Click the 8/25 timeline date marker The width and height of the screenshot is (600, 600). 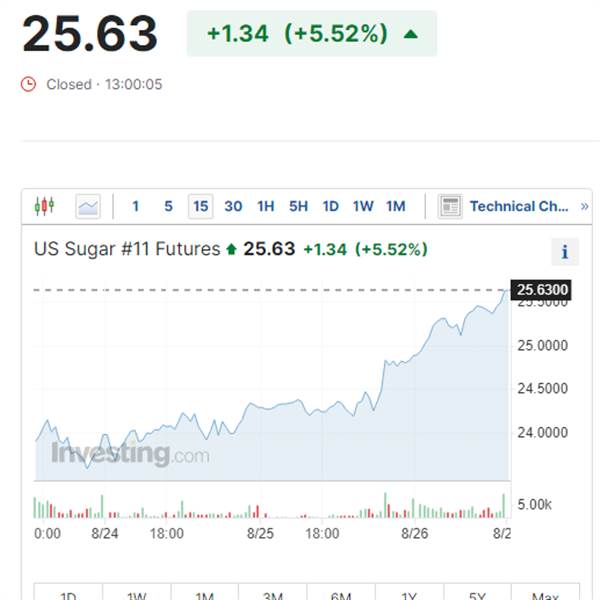pyautogui.click(x=260, y=533)
